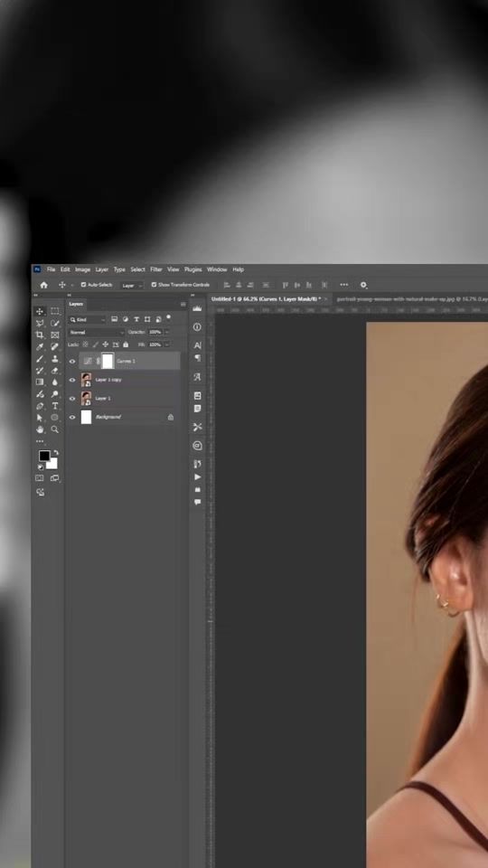This screenshot has height=868, width=488.
Task: Select the Frame tool
Action: point(55,335)
